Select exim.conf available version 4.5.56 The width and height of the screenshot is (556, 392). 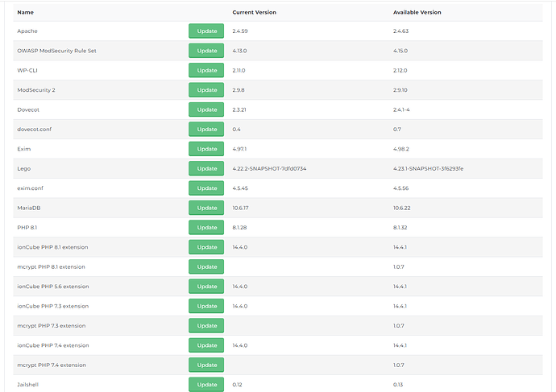tap(400, 188)
